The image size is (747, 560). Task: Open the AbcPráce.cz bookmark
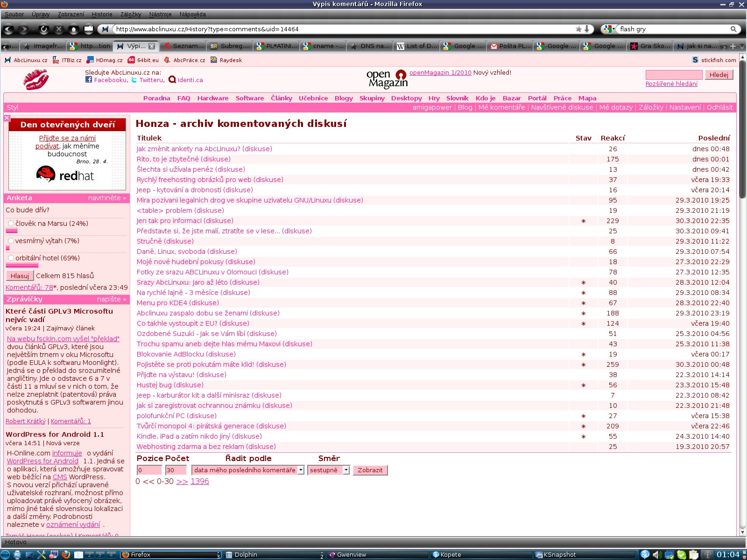tap(184, 60)
